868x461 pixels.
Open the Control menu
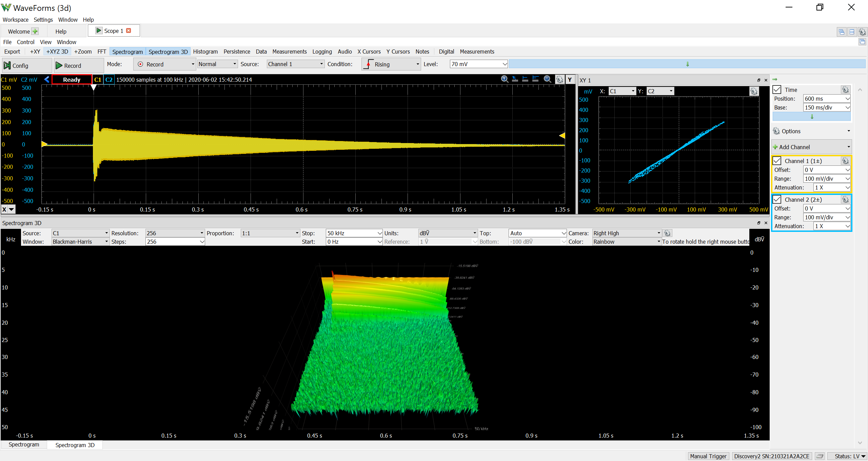26,42
